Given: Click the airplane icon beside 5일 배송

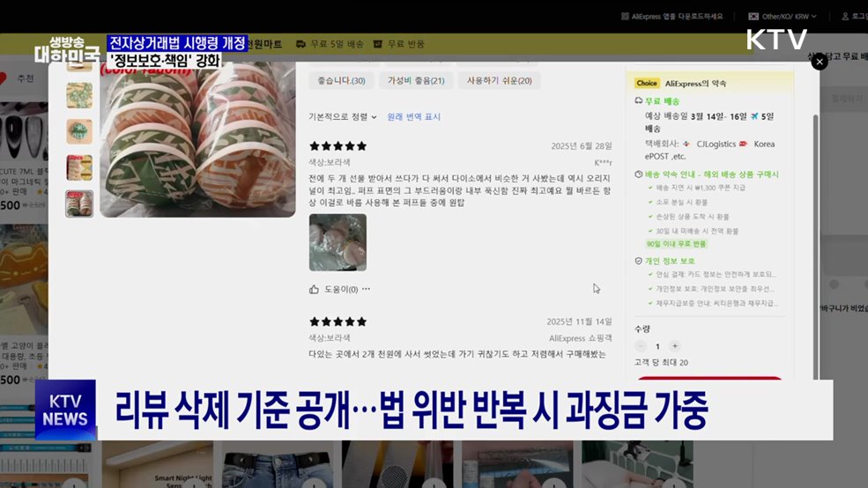Looking at the screenshot, I should pos(754,116).
